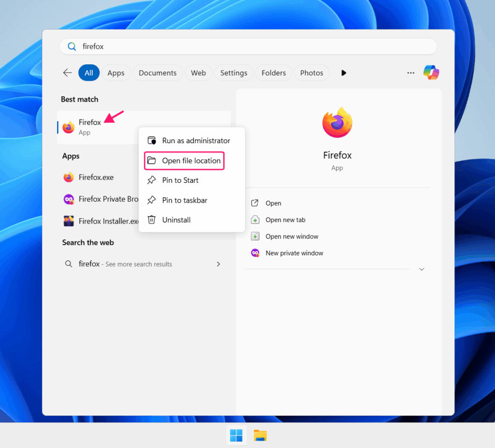Click the Firefox icon in best match row
The height and width of the screenshot is (448, 495).
[69, 127]
